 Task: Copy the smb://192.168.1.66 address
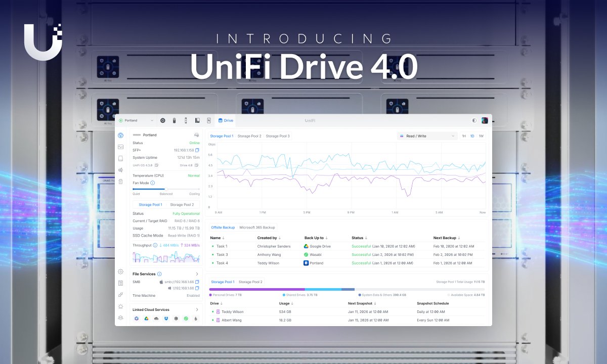tap(197, 282)
